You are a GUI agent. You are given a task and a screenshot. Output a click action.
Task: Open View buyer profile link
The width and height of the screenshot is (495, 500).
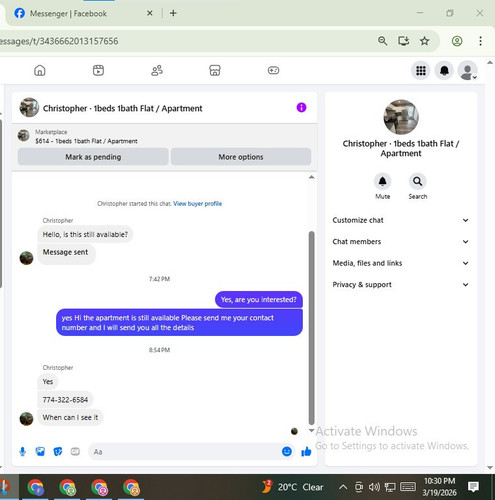[197, 204]
